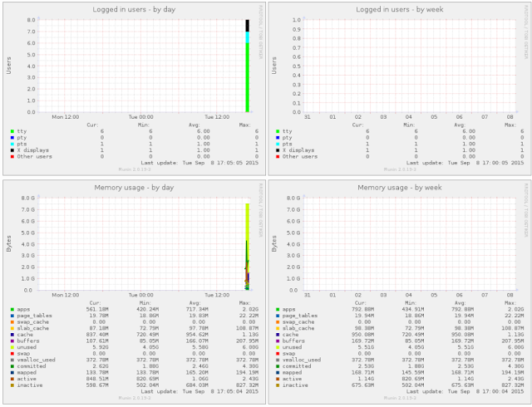
Task: Click buffers current value '107.61M'
Action: (97, 341)
